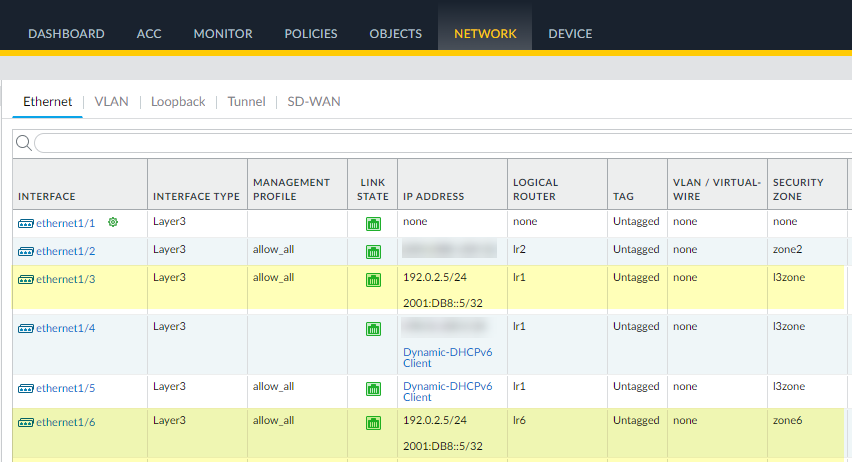This screenshot has width=852, height=462.
Task: Open the ethernet1/6 interface link
Action: coord(66,422)
